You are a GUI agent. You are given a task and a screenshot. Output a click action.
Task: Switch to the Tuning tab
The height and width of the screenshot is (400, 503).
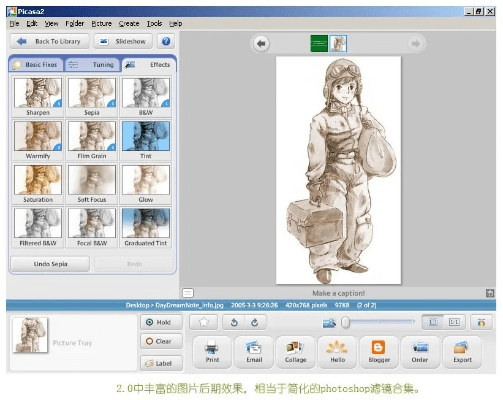(92, 65)
